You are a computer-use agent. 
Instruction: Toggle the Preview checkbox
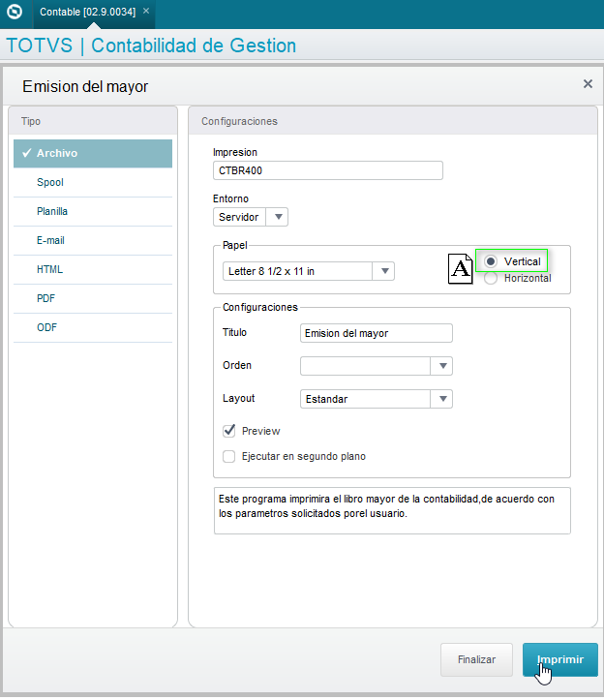(x=229, y=431)
